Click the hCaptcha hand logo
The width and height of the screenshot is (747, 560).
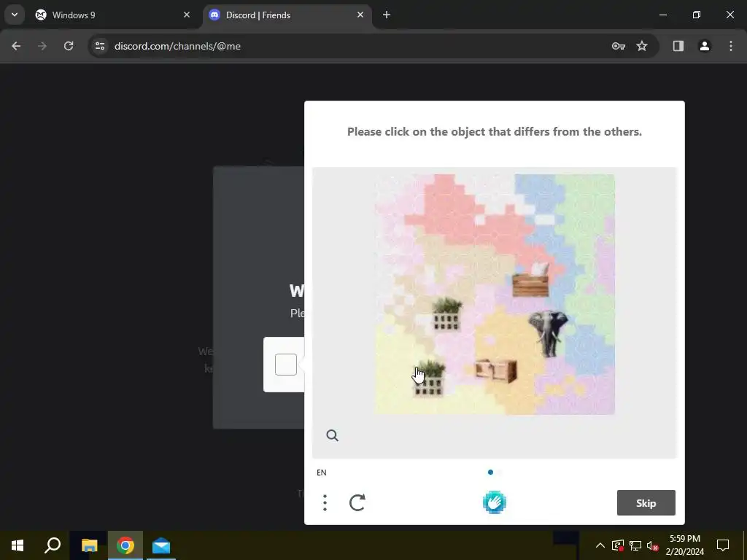[495, 503]
